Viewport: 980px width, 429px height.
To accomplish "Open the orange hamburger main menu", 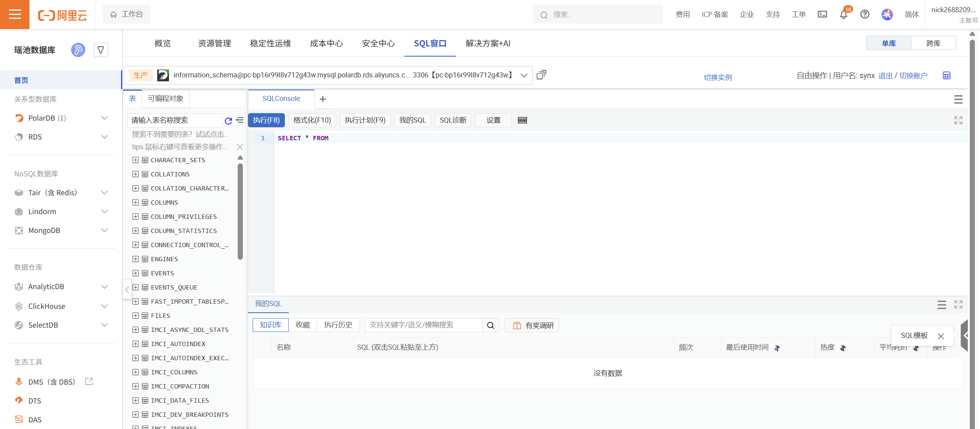I will [x=15, y=15].
